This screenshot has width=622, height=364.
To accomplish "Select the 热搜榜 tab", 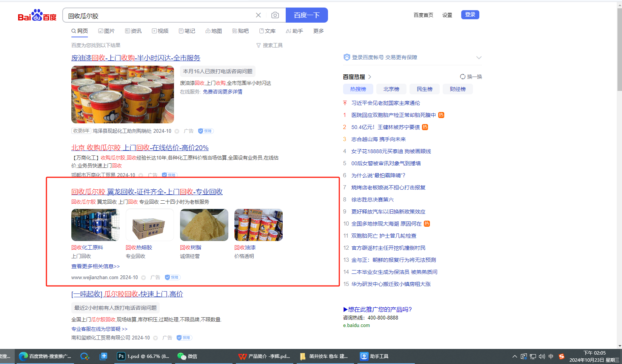I will click(358, 89).
